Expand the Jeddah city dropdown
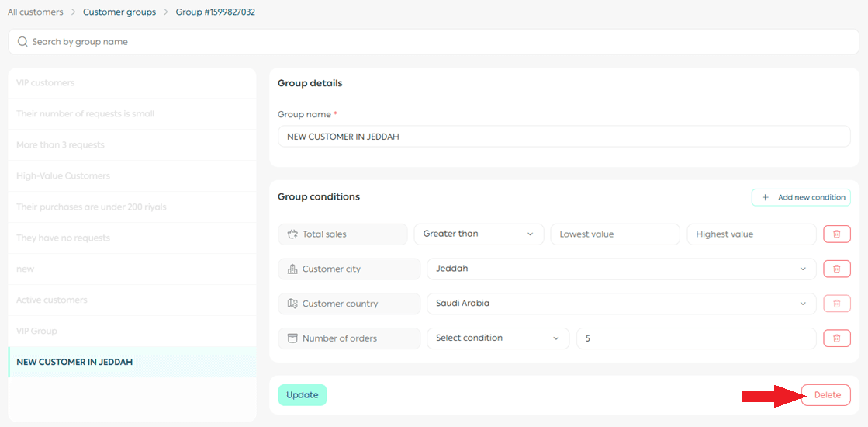The image size is (868, 427). 621,269
